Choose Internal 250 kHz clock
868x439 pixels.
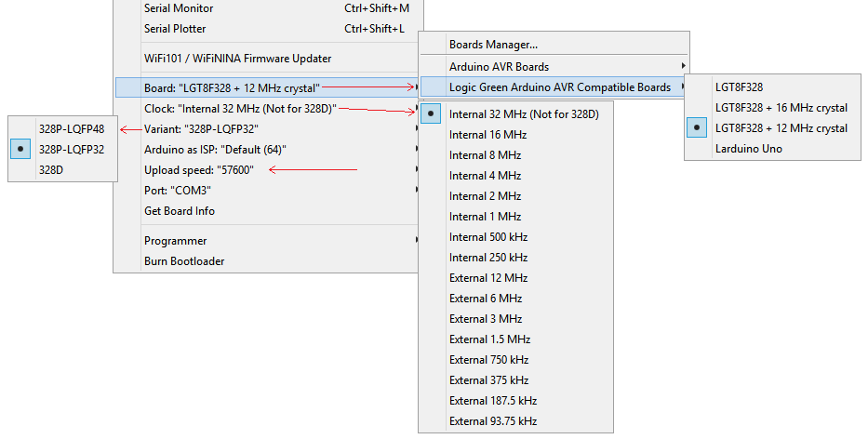click(516, 258)
